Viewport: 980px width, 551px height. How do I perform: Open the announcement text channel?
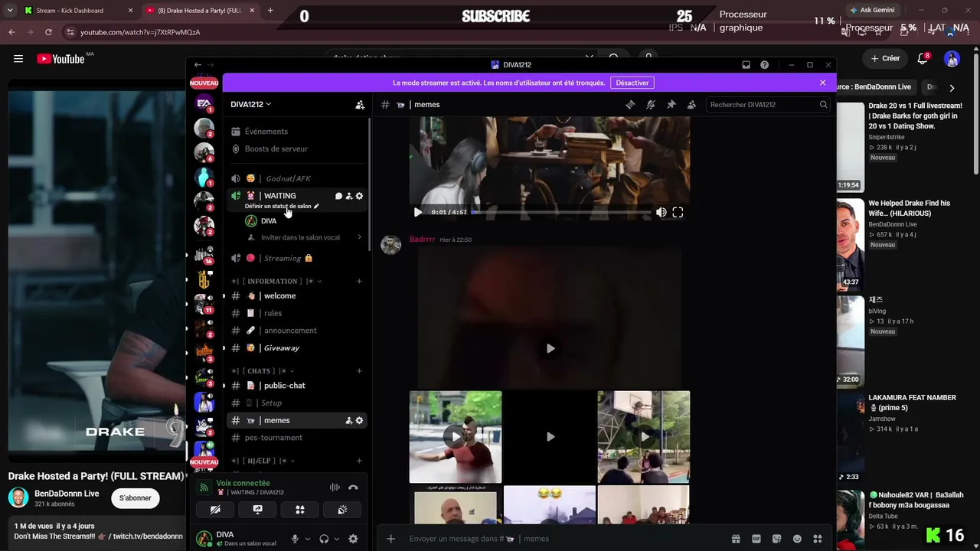[297, 331]
